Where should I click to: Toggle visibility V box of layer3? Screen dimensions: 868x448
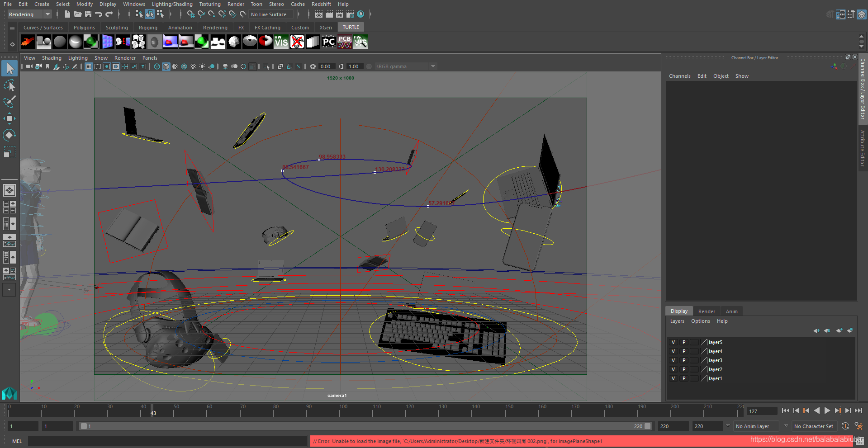pyautogui.click(x=673, y=360)
